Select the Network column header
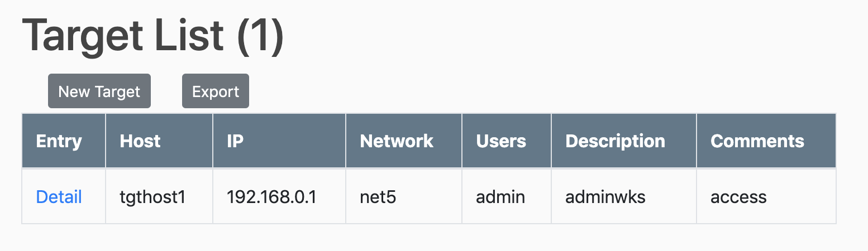868x251 pixels. (x=397, y=141)
